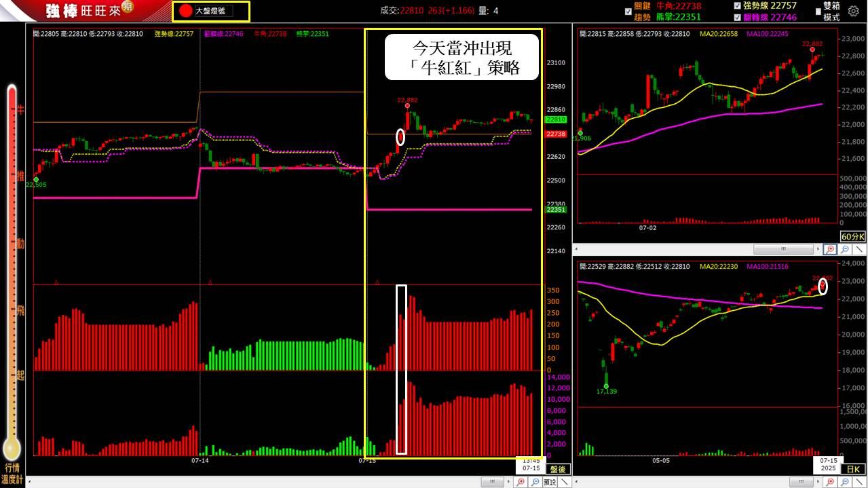Enable the 雙箱模式 checkbox
Viewport: 868px width, 488px height.
point(818,12)
